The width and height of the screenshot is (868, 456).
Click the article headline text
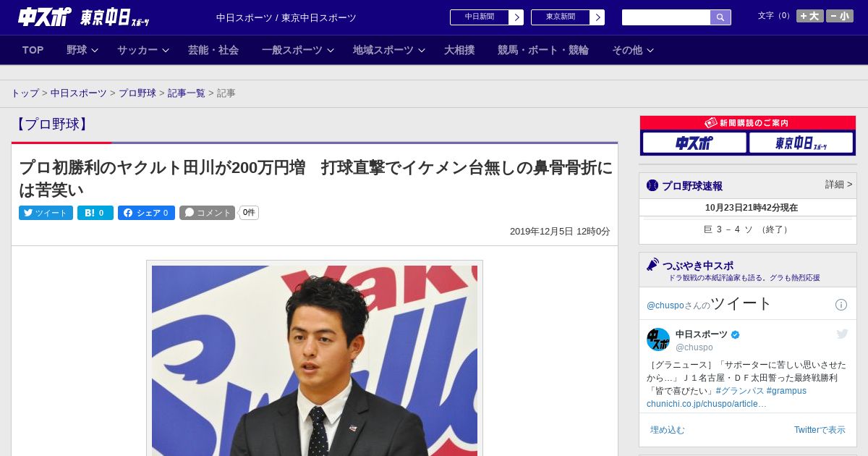point(315,178)
